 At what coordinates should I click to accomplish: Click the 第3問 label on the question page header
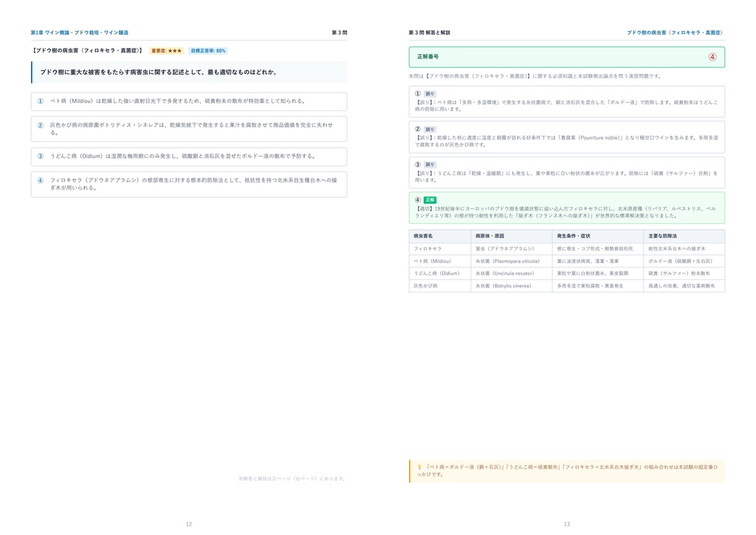pyautogui.click(x=340, y=33)
